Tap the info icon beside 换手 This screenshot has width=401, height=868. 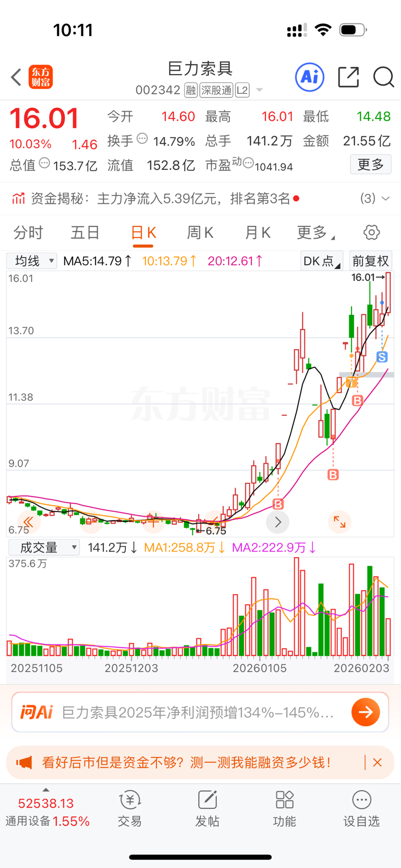[142, 139]
